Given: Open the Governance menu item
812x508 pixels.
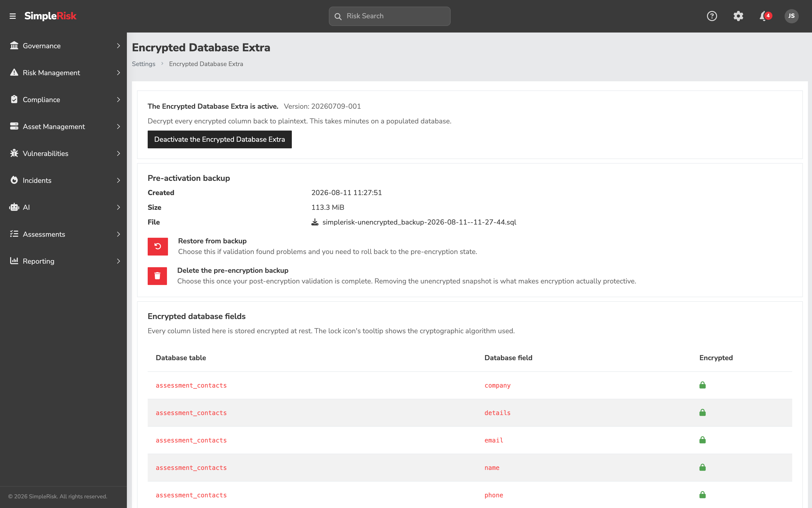Looking at the screenshot, I should pos(63,46).
